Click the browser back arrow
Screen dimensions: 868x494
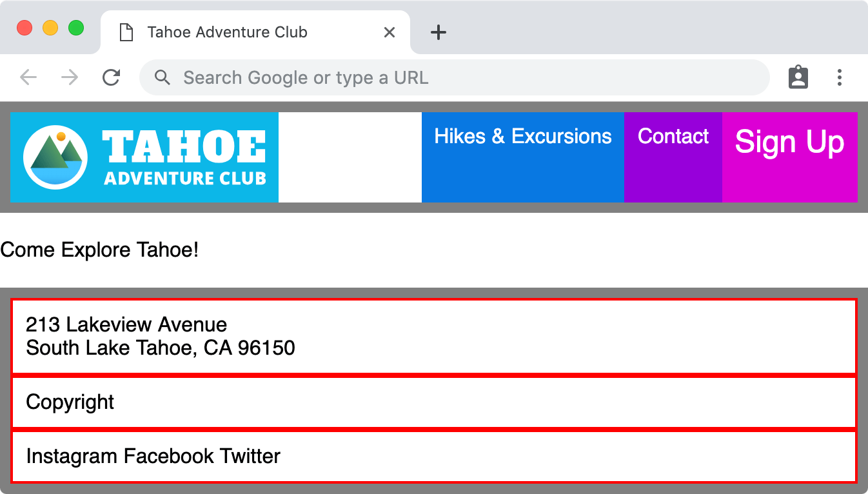pyautogui.click(x=28, y=78)
